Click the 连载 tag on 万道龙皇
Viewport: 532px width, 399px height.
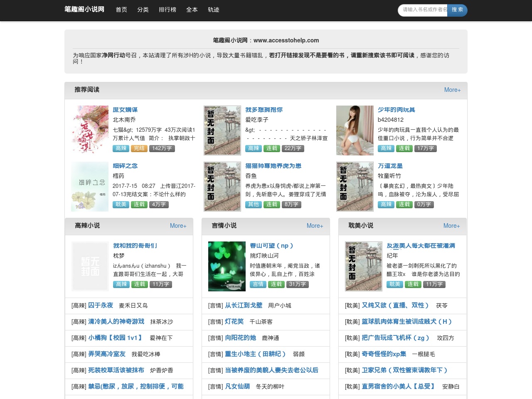click(404, 204)
